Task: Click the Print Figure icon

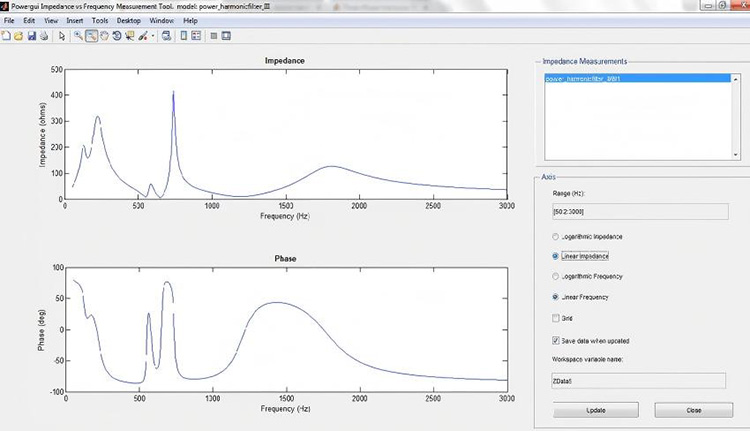Action: pos(44,36)
